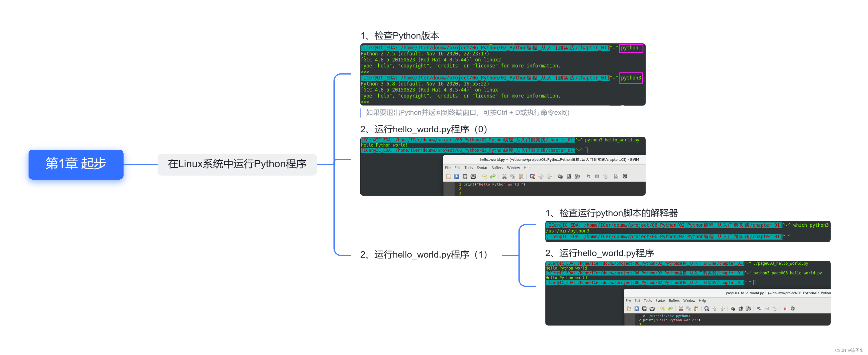Open Help menu in page003_hello_world.py GVIM
This screenshot has height=355, width=868.
(703, 300)
